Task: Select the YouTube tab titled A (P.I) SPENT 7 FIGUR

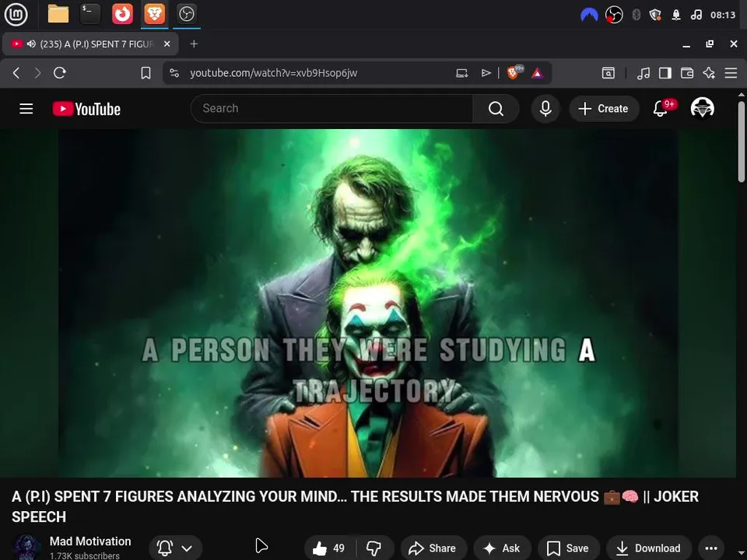Action: point(90,44)
